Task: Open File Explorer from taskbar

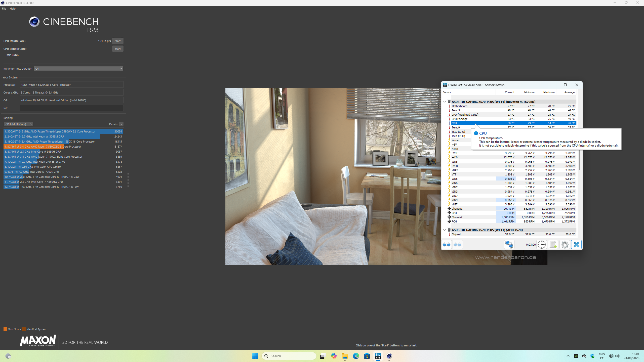Action: tap(345, 356)
